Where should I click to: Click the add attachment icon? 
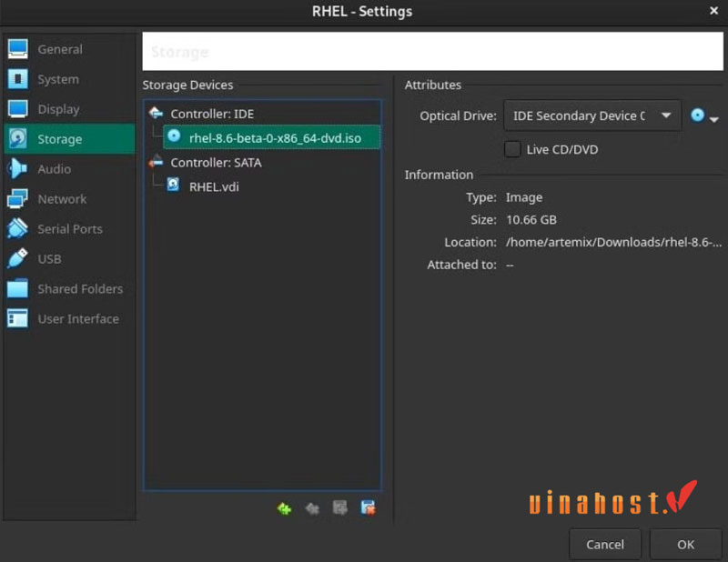pos(339,507)
